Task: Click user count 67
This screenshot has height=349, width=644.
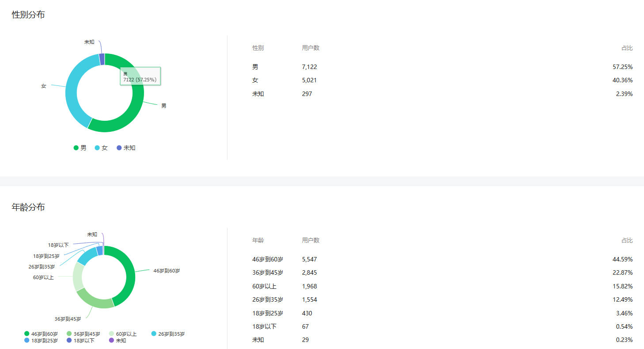Action: tap(306, 326)
